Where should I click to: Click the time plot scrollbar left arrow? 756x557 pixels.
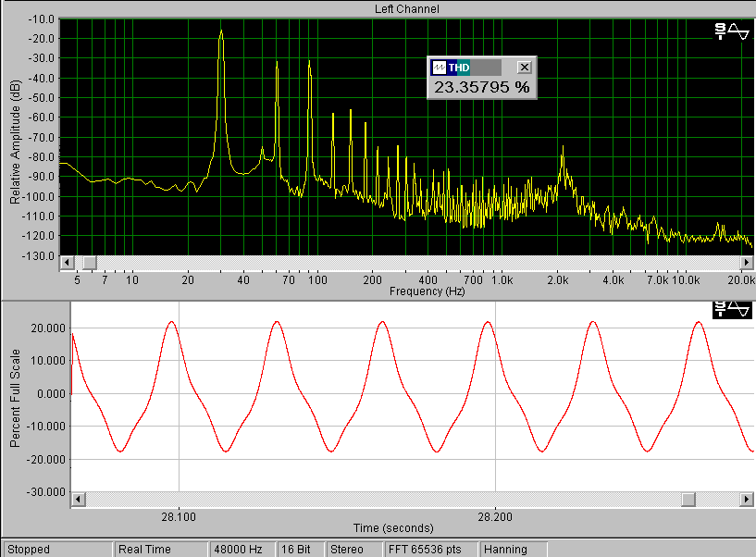[x=79, y=499]
